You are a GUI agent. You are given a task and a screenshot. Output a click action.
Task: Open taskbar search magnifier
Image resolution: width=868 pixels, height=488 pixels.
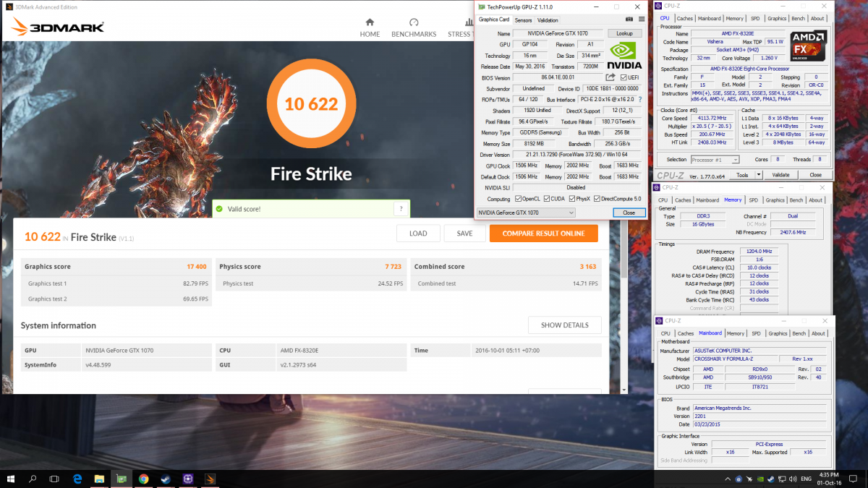pyautogui.click(x=33, y=479)
